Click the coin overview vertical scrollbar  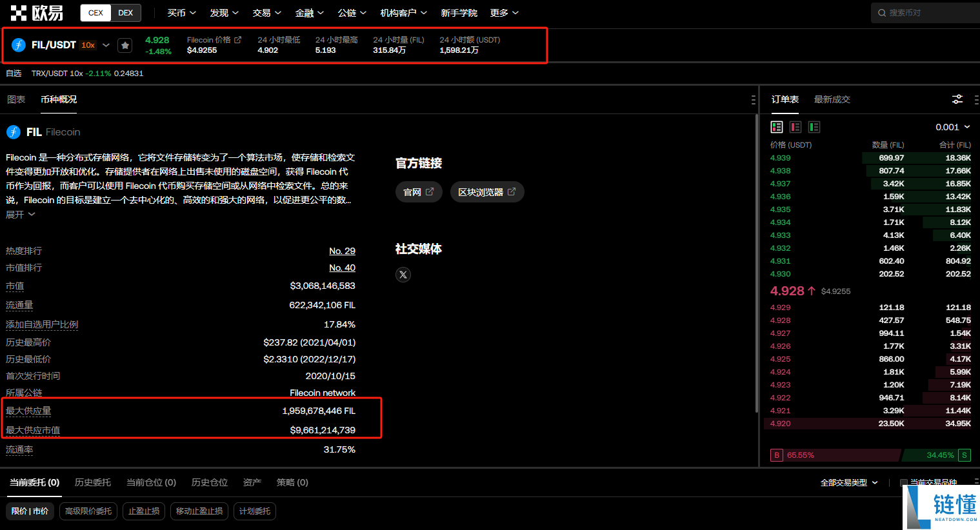pyautogui.click(x=757, y=264)
